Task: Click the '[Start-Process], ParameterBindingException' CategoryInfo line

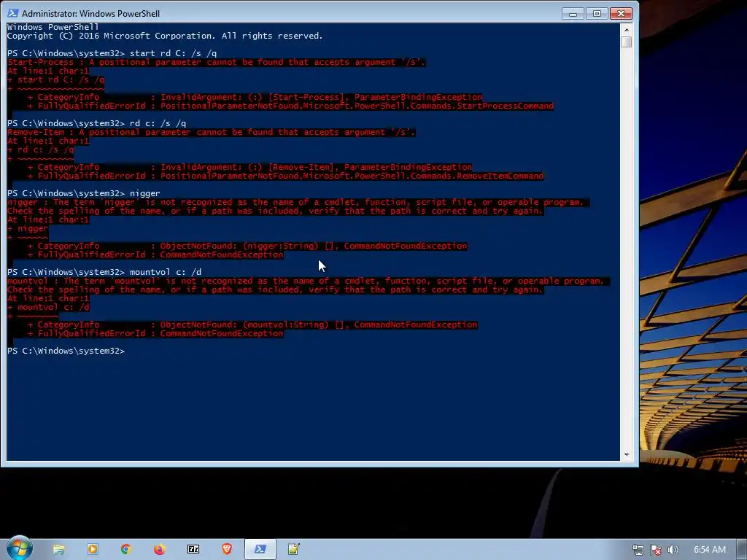Action: pyautogui.click(x=255, y=97)
